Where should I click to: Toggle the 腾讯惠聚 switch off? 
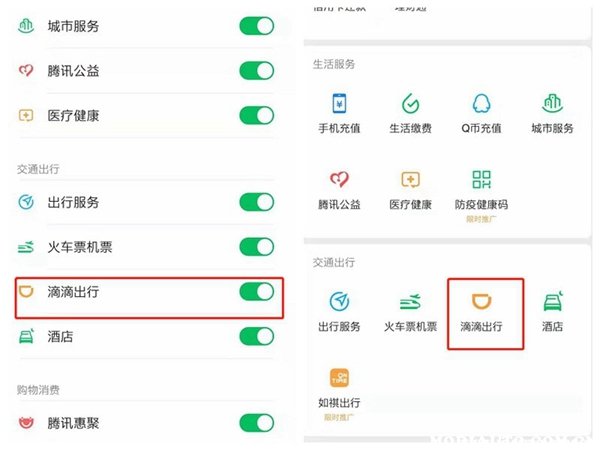(x=257, y=423)
